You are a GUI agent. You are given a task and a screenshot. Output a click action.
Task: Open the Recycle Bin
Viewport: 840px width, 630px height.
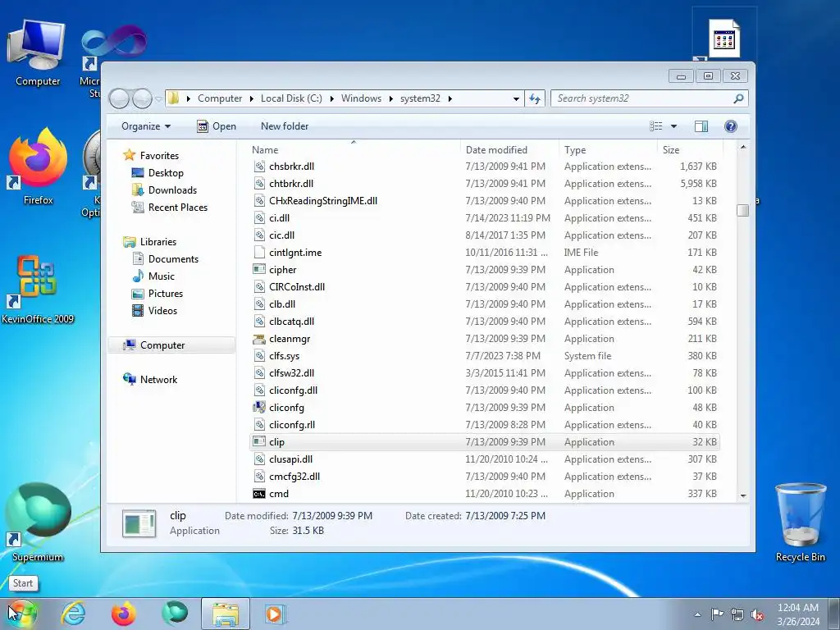pos(801,523)
